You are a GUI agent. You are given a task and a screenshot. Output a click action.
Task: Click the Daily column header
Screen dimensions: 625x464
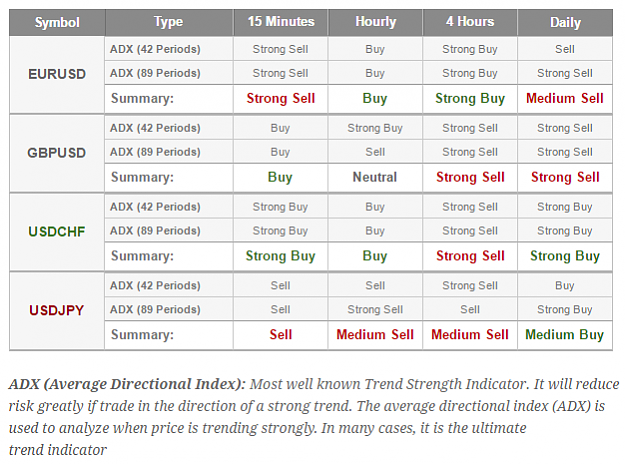coord(565,22)
